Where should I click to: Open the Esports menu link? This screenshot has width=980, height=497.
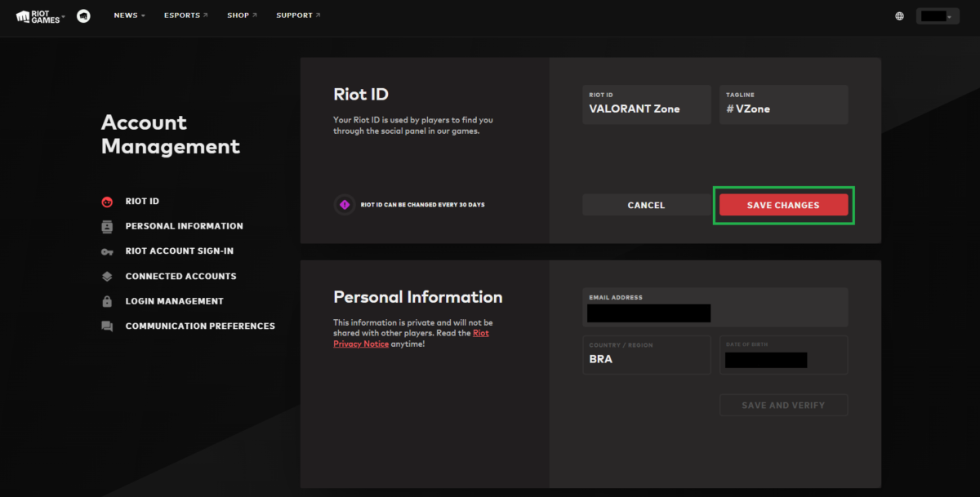185,16
